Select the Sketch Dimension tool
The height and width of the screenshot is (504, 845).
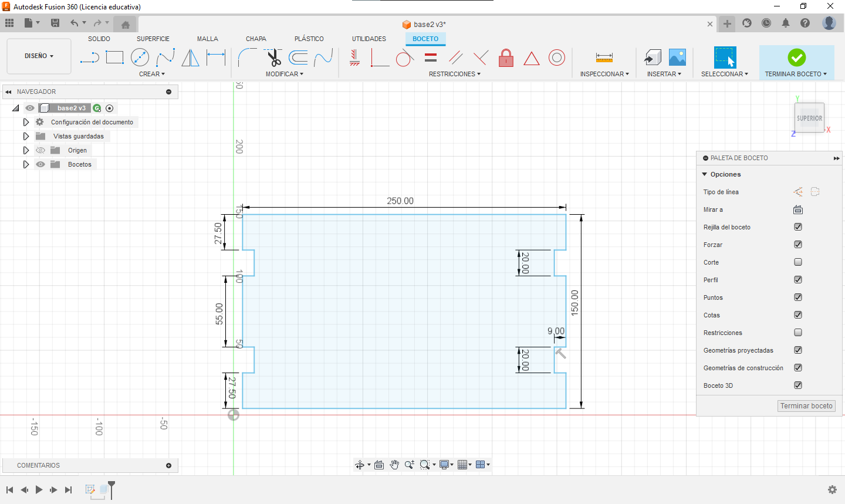click(216, 57)
